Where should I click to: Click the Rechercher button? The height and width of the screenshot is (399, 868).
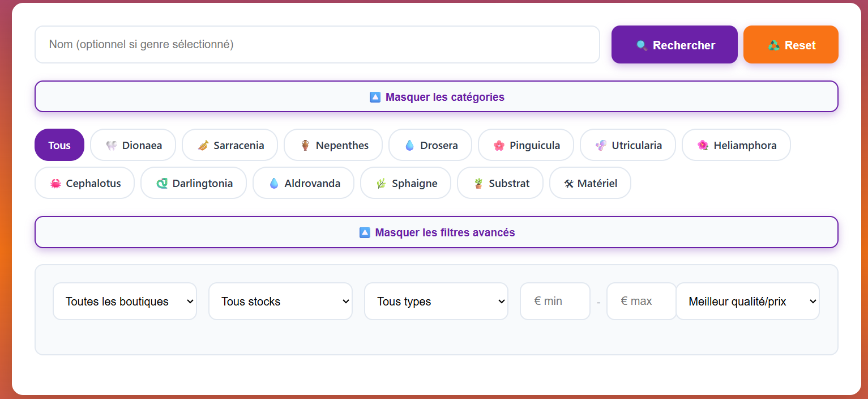pyautogui.click(x=674, y=44)
